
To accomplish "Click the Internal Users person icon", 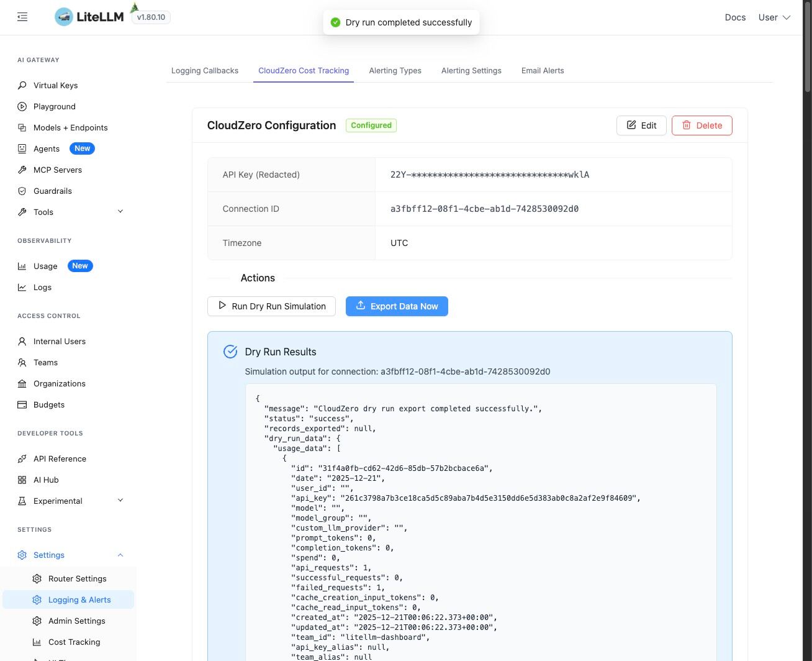I will point(22,341).
